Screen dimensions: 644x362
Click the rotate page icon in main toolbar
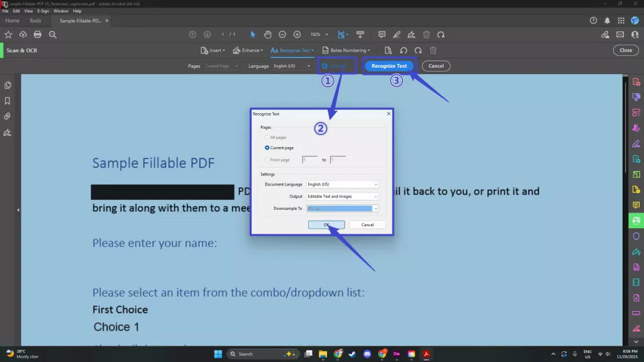tap(441, 35)
